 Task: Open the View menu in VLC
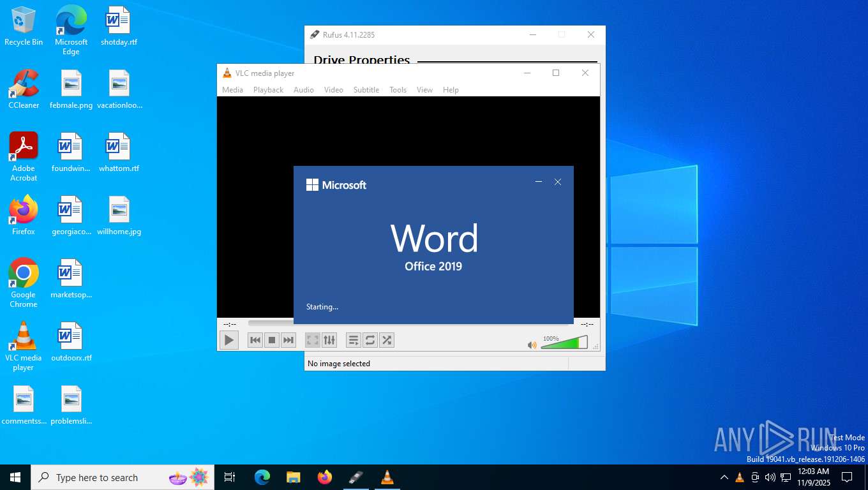pos(424,90)
